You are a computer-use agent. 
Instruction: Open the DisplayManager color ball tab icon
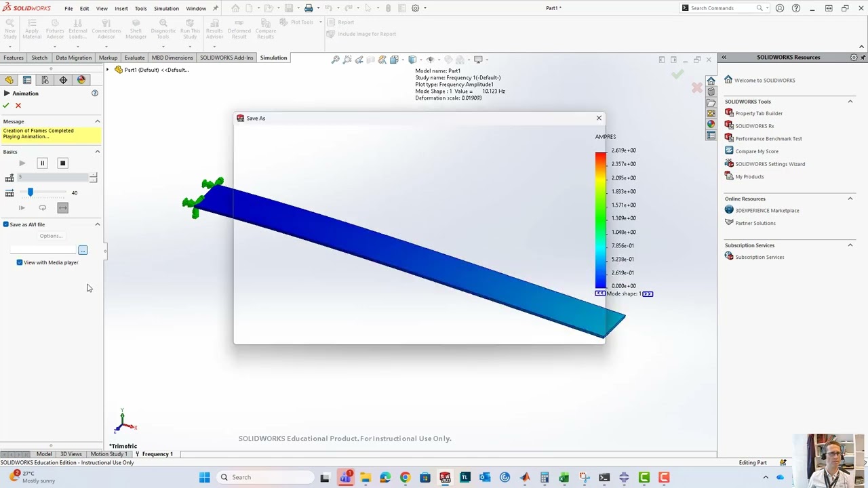point(81,80)
